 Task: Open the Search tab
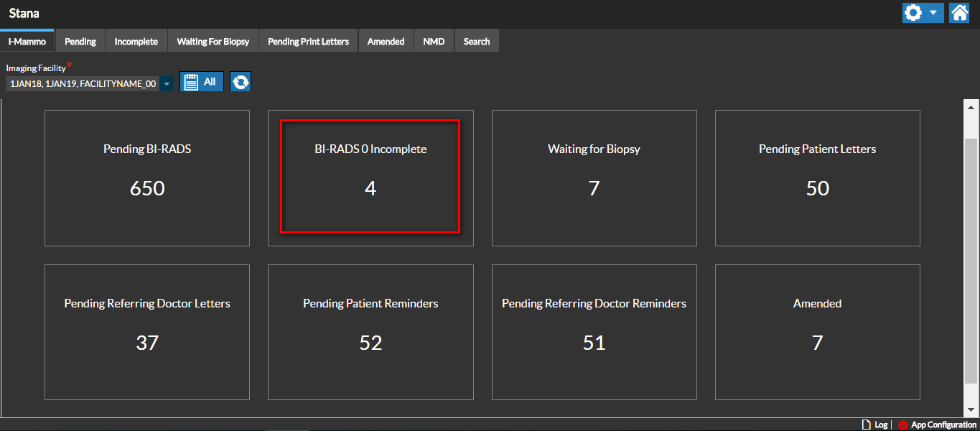click(477, 42)
